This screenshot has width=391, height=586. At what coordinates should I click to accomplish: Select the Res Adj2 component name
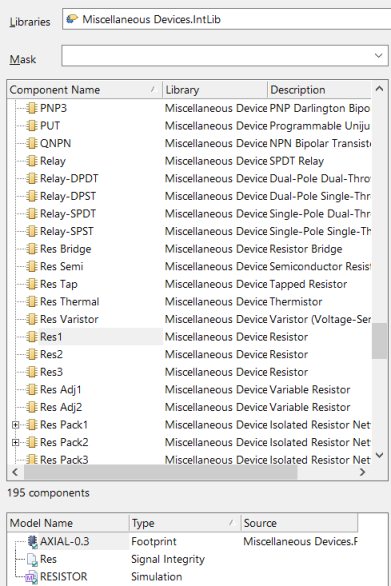click(x=61, y=407)
